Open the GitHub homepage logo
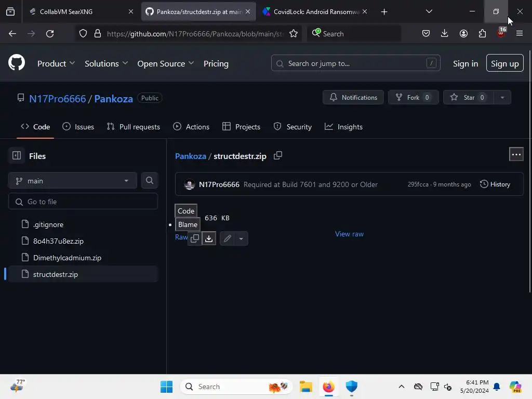532x399 pixels. coord(16,63)
